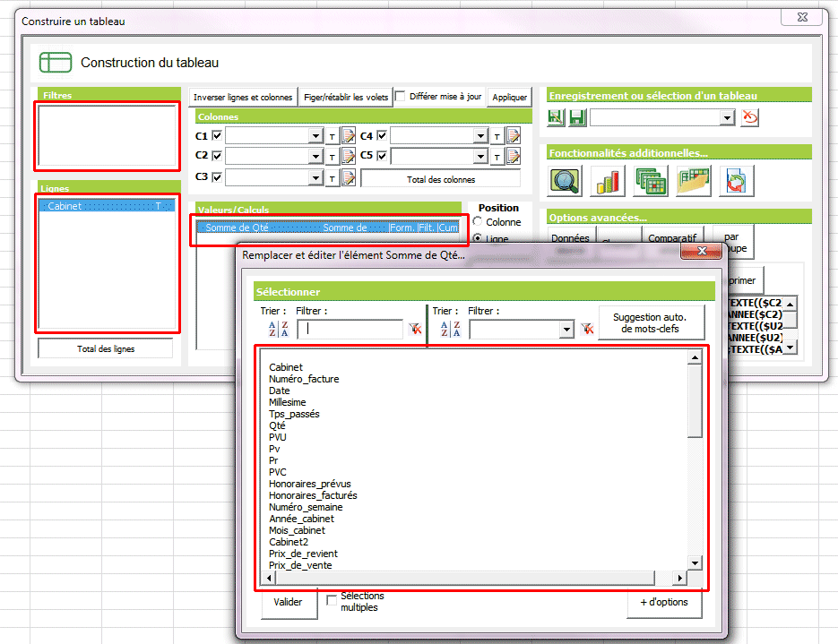Open the C1 column dropdown
The width and height of the screenshot is (838, 644).
(x=315, y=136)
